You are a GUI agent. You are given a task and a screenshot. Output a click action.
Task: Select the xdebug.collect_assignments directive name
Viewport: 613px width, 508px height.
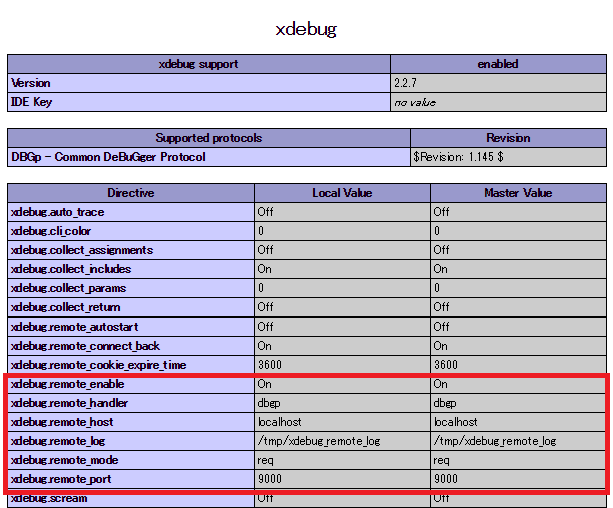131,250
